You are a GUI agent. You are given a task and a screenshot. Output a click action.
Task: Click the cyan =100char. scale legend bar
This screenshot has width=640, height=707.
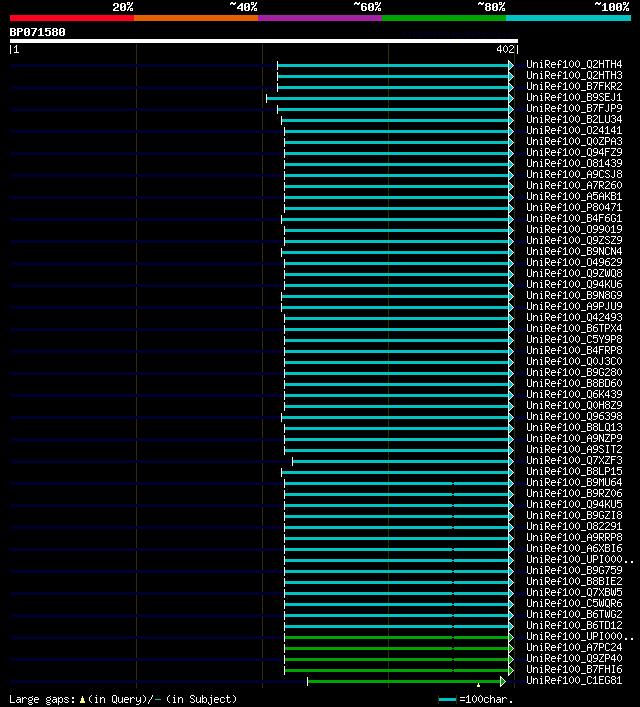tap(447, 700)
